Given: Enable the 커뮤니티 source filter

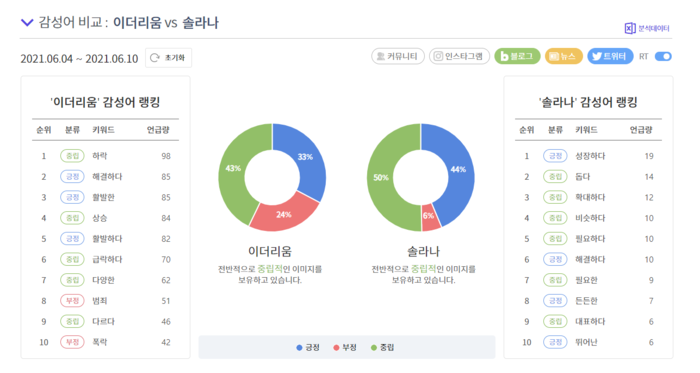Looking at the screenshot, I should coord(398,56).
